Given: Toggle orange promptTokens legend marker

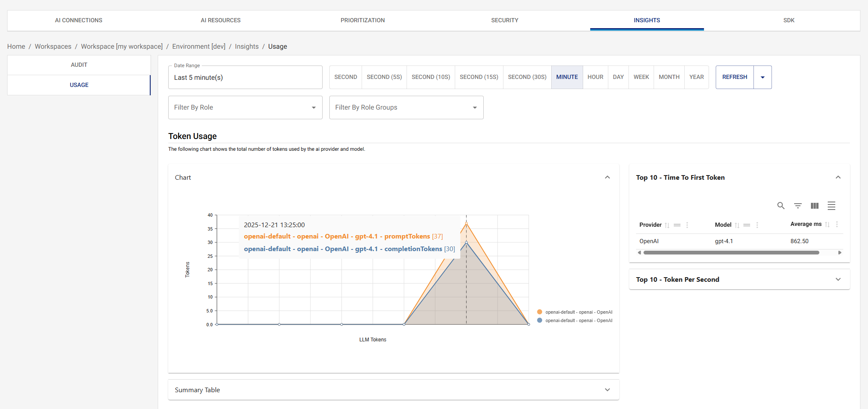Looking at the screenshot, I should (540, 312).
